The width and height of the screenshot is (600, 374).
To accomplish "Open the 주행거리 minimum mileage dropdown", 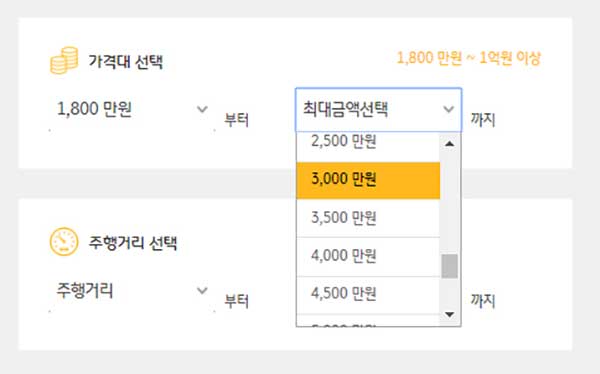I will pos(132,291).
